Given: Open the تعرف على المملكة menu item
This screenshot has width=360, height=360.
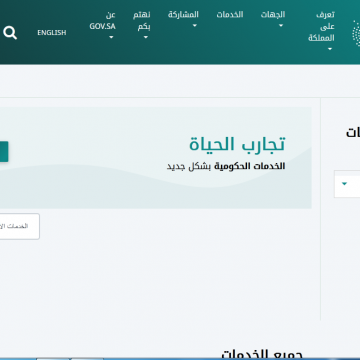Looking at the screenshot, I should (321, 26).
